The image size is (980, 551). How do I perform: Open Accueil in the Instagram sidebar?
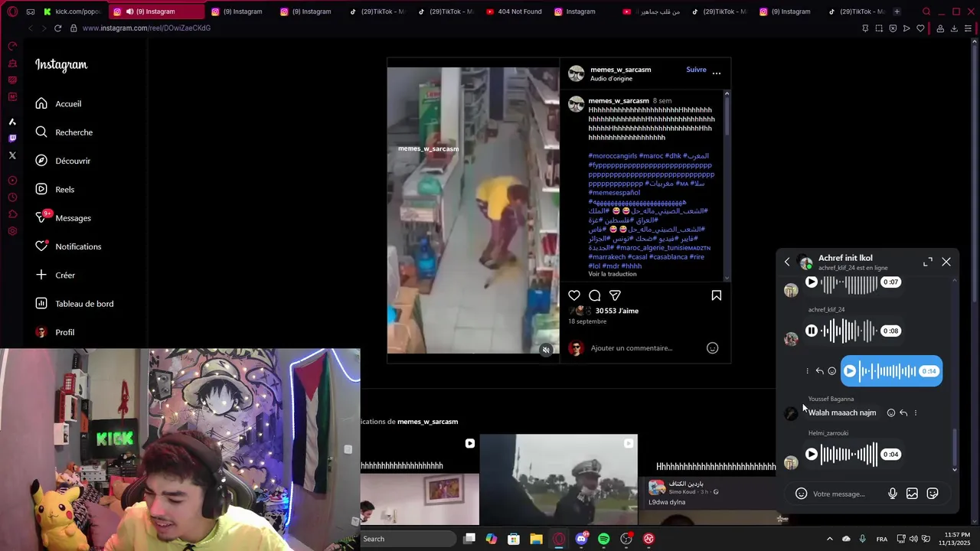click(x=58, y=104)
